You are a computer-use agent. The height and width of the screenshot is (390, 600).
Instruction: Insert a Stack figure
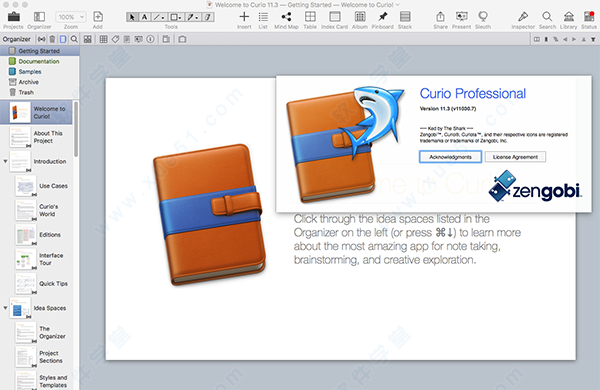pos(405,20)
